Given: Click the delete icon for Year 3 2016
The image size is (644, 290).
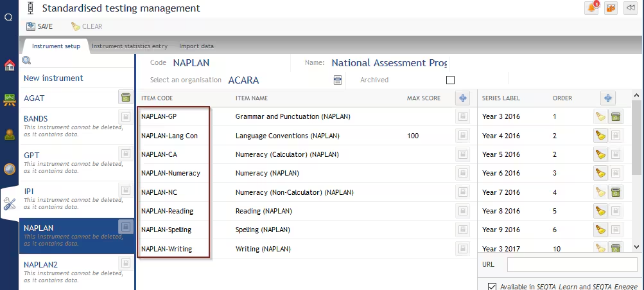Looking at the screenshot, I should 615,117.
